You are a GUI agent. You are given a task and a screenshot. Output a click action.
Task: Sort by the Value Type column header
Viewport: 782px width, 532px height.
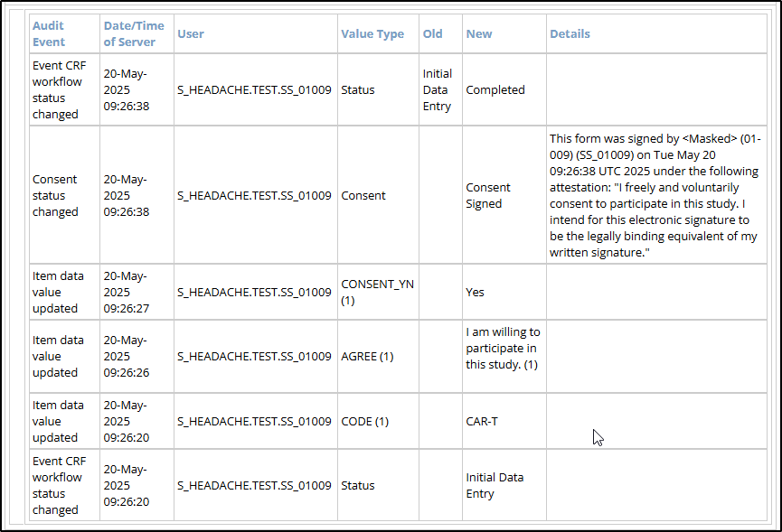coord(372,33)
